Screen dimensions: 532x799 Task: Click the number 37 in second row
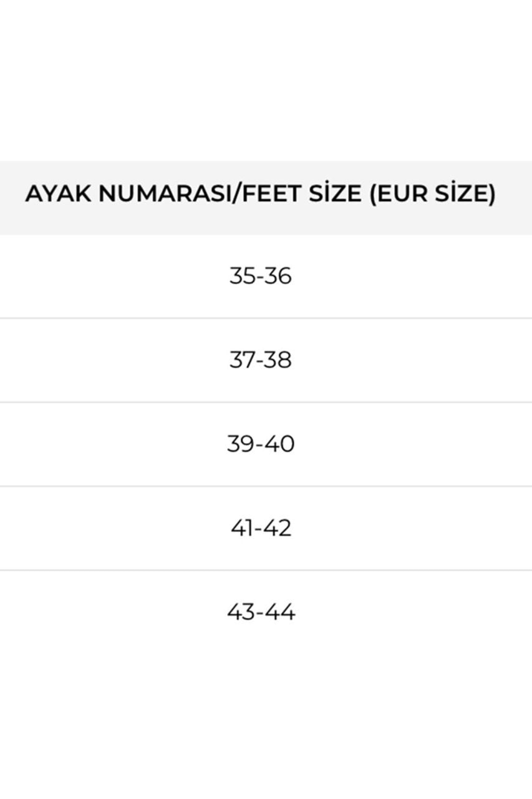tap(241, 360)
